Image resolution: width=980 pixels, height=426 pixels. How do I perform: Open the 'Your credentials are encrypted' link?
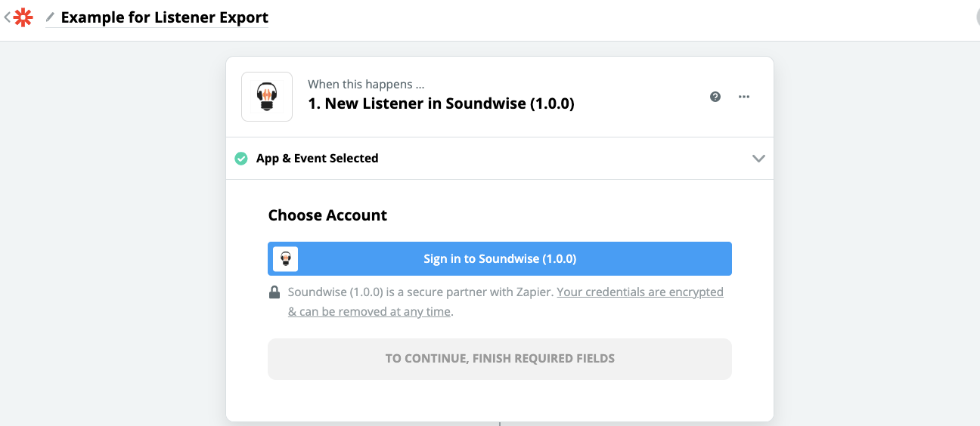[640, 292]
